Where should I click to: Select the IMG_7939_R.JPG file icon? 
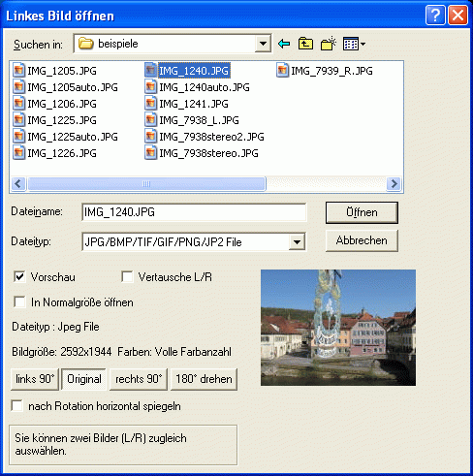tap(282, 71)
